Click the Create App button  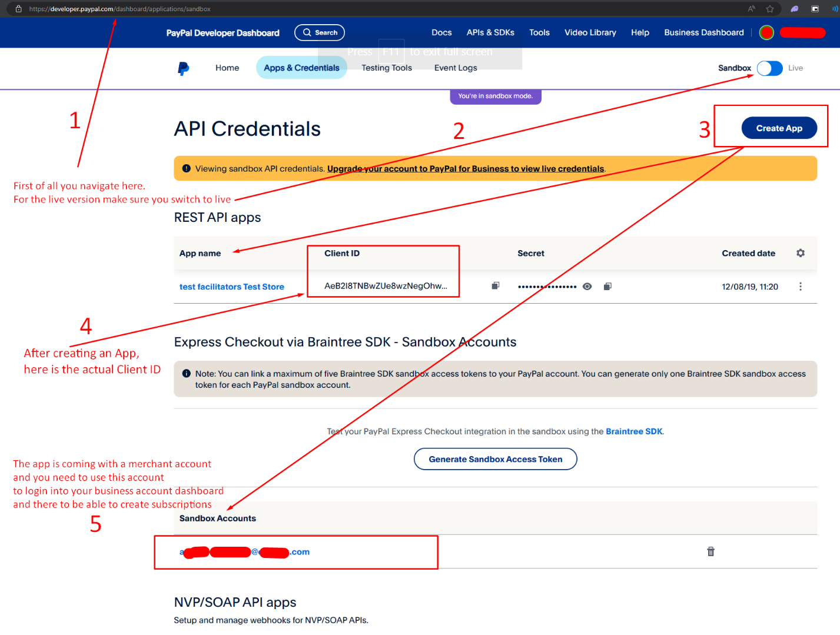pyautogui.click(x=779, y=128)
